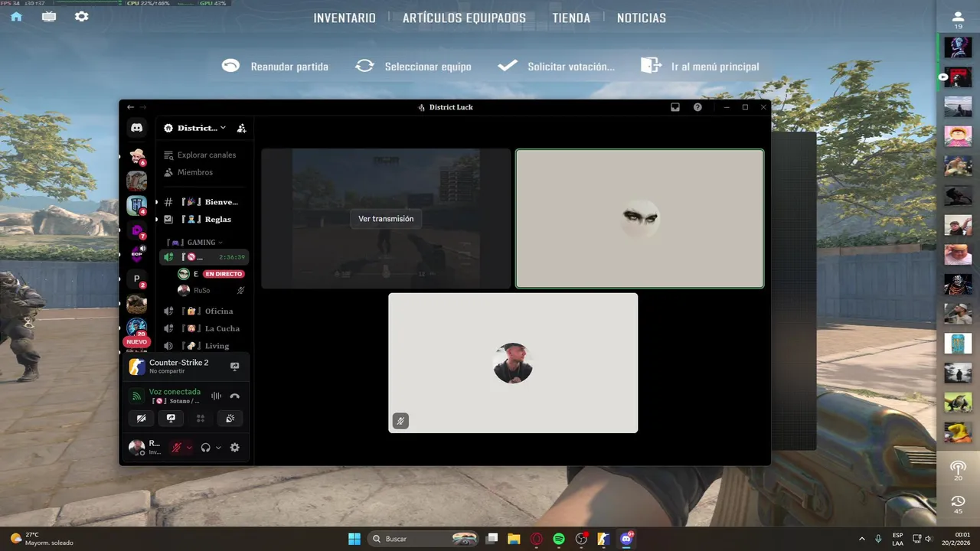
Task: Open the recent history icon labeled 45
Action: (958, 504)
